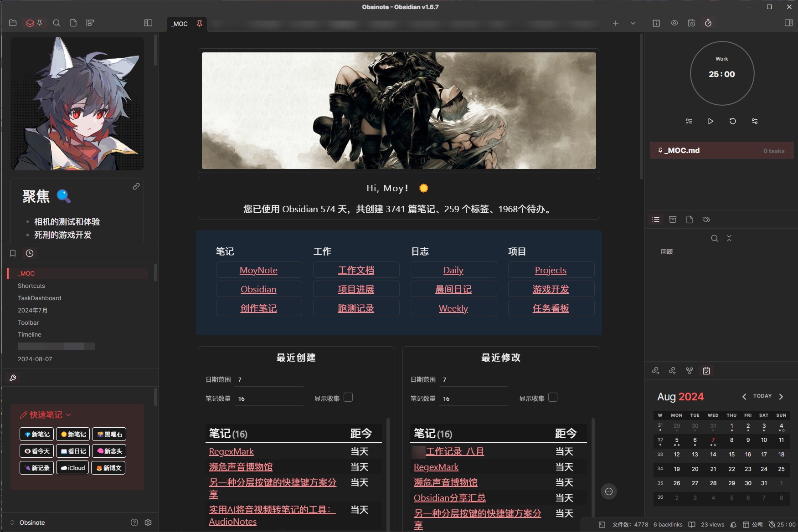Open help icon at bottom left
Viewport: 798px width, 532px height.
pyautogui.click(x=134, y=522)
